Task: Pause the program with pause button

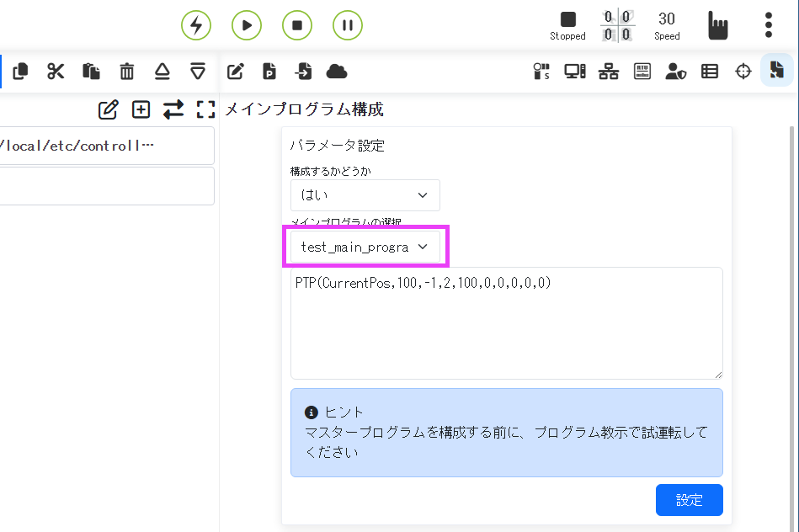Action: click(348, 25)
